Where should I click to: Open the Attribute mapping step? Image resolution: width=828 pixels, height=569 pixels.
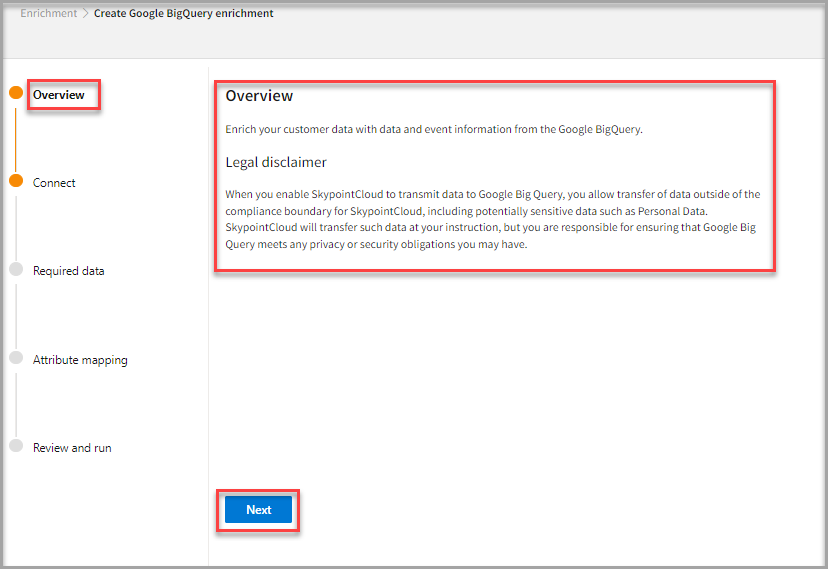[x=80, y=359]
